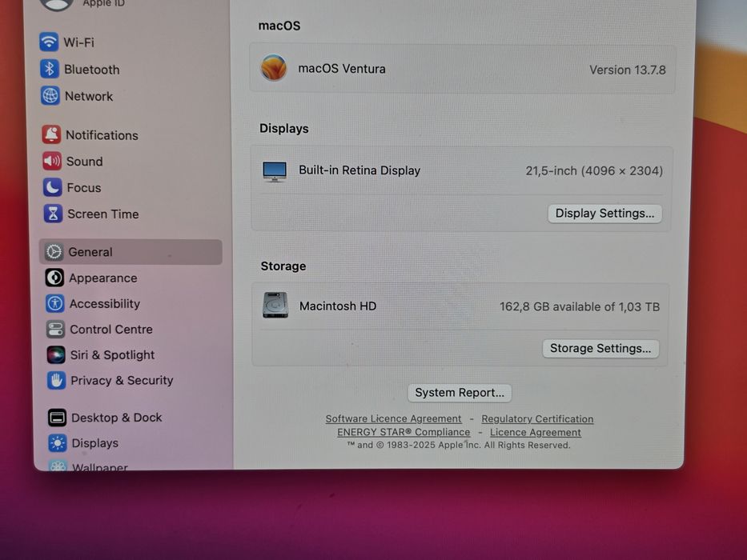Click the Version 13.7.8 text

click(x=628, y=70)
